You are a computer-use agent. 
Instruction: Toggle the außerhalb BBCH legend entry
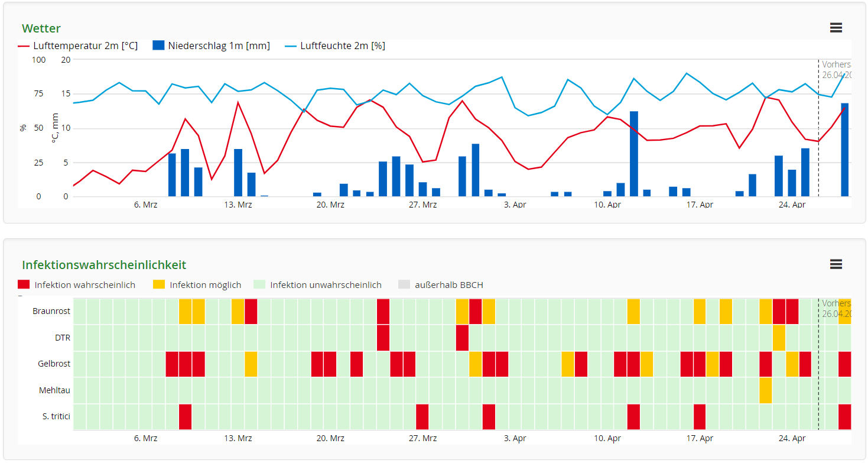tap(441, 284)
